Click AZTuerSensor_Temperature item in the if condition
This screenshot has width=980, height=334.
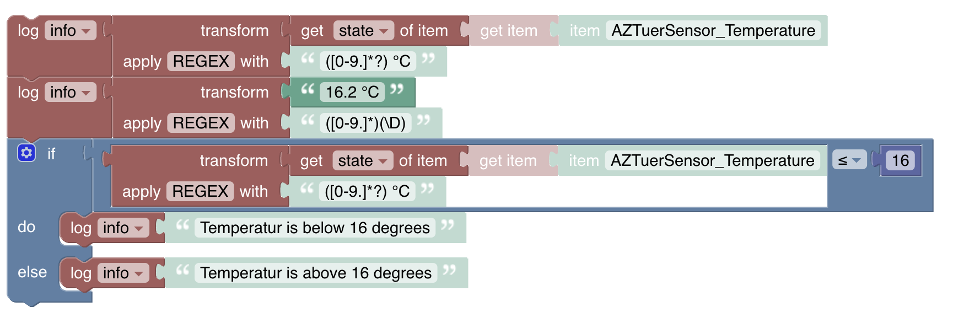coord(712,161)
